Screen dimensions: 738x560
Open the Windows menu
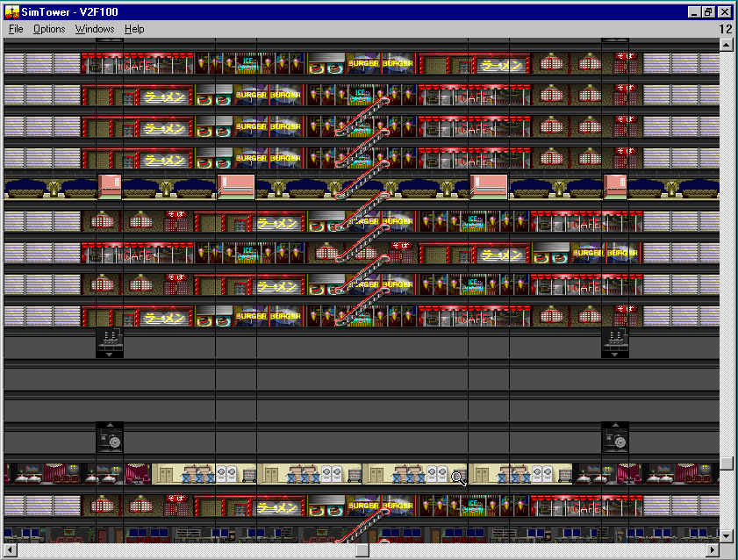[94, 29]
